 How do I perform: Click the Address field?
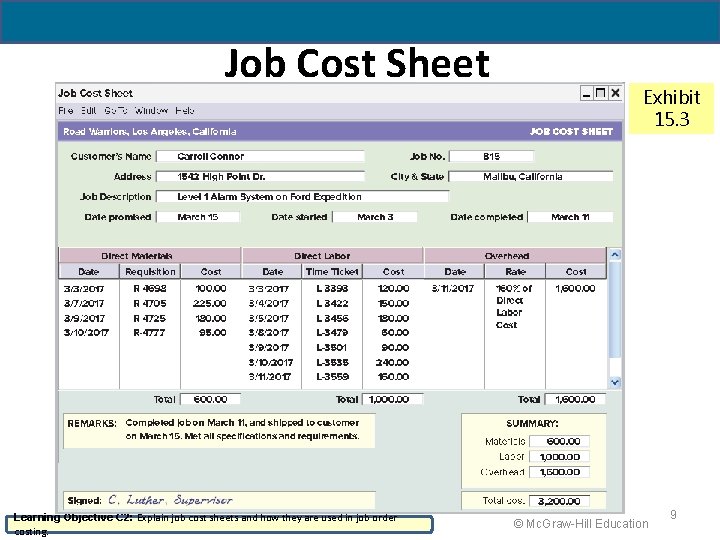point(260,177)
